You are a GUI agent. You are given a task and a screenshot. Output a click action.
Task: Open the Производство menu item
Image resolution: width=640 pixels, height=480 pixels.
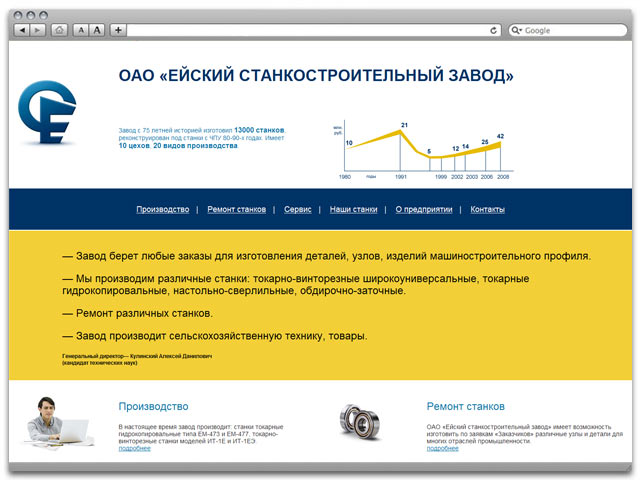(x=162, y=209)
